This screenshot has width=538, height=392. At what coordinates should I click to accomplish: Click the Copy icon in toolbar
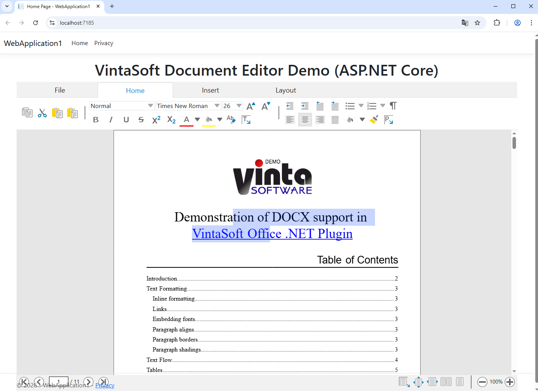tap(27, 113)
